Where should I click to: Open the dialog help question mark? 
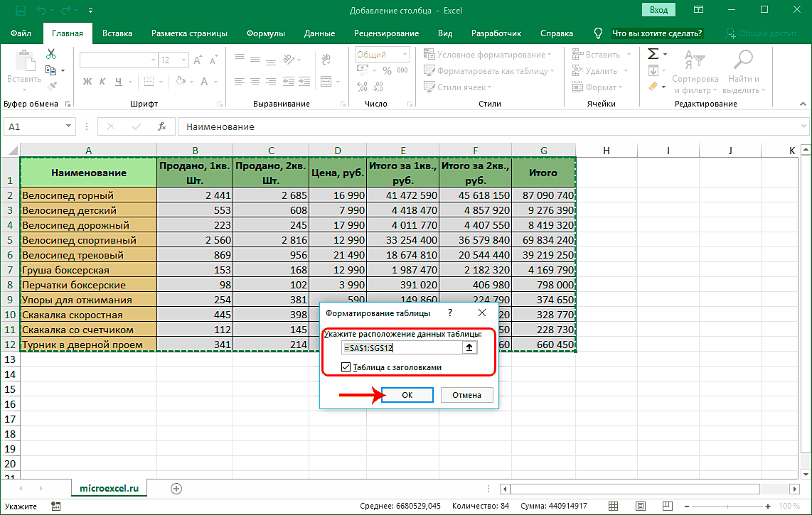[449, 313]
